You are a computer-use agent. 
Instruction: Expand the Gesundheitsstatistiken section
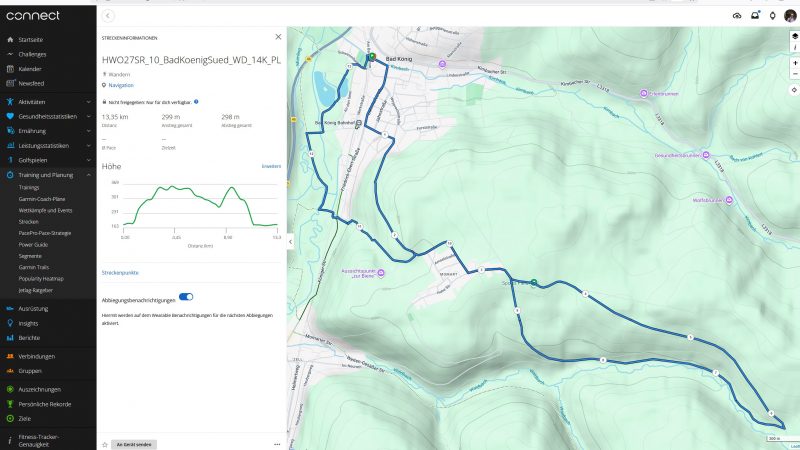coord(90,116)
